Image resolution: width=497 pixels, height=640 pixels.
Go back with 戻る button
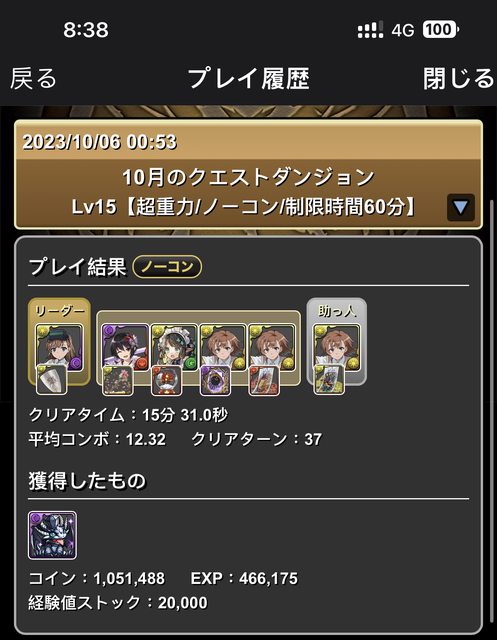(x=33, y=78)
